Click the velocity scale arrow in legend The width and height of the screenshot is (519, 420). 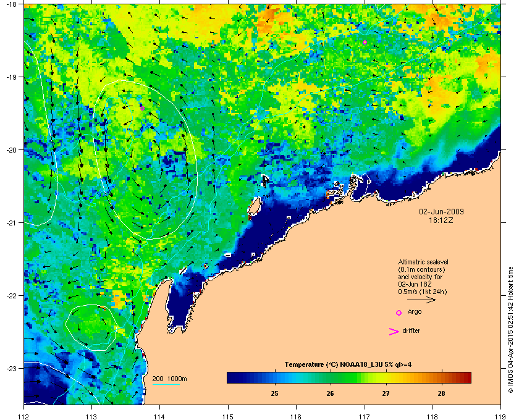421,300
